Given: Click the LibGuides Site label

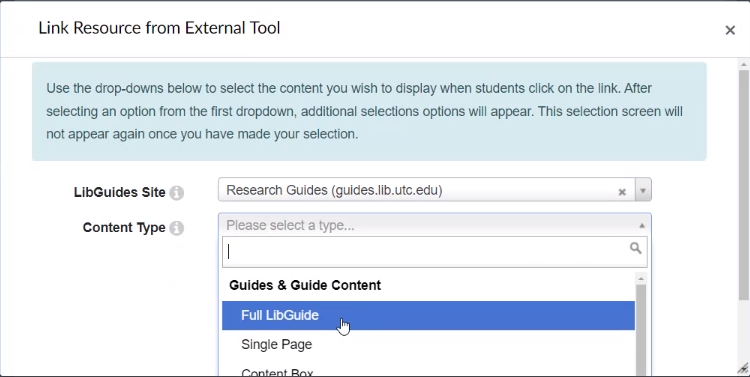Looking at the screenshot, I should pyautogui.click(x=120, y=192).
